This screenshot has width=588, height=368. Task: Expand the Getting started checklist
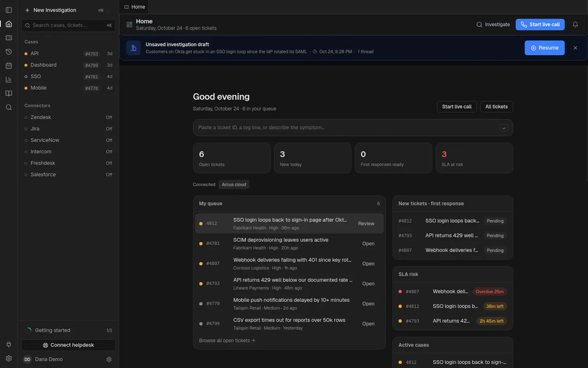tap(68, 330)
